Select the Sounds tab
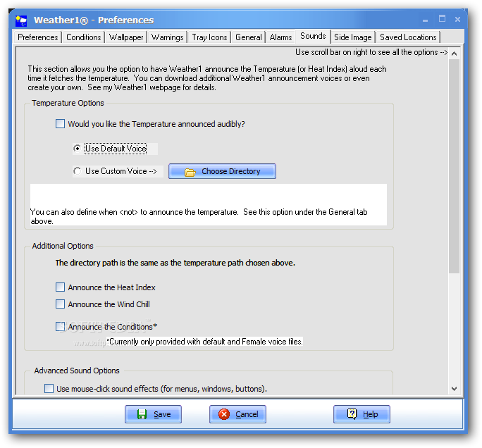 (313, 36)
